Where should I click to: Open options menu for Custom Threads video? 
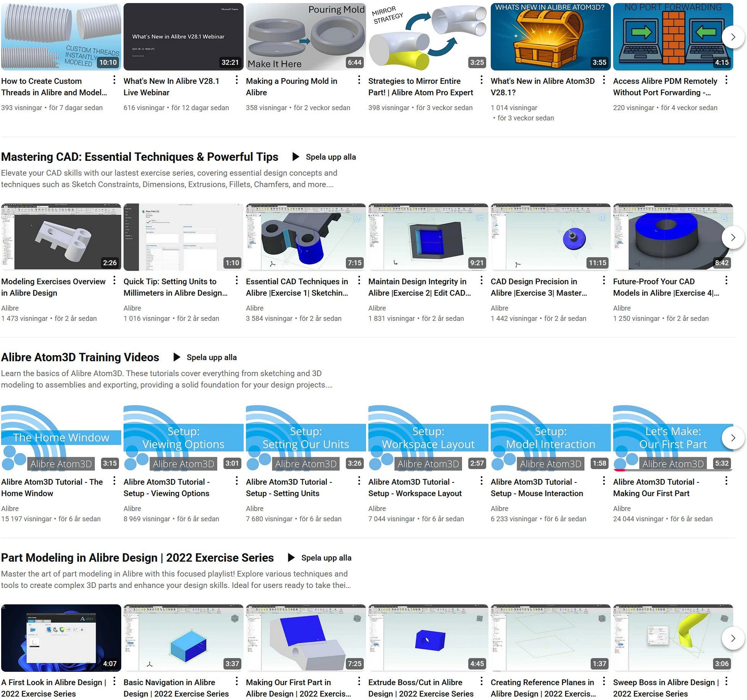pos(114,80)
